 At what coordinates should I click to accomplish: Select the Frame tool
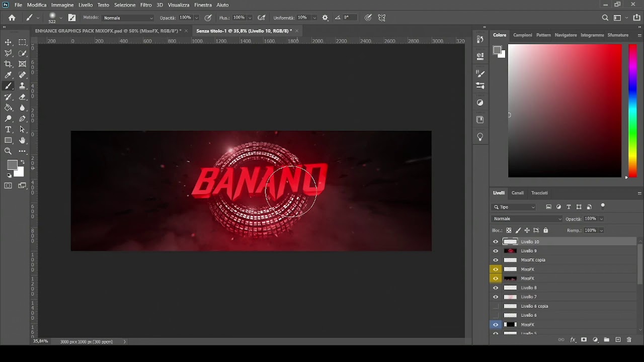point(22,64)
